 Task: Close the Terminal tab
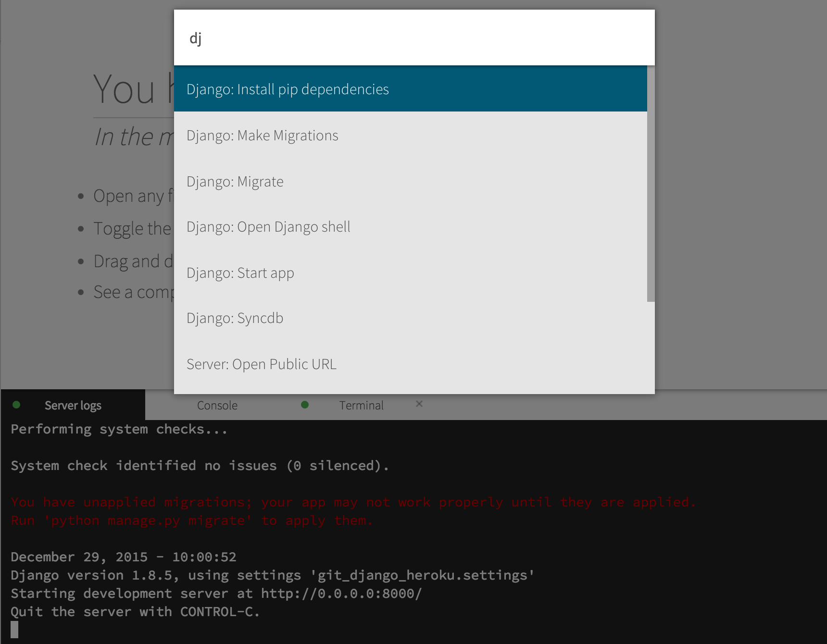[419, 404]
